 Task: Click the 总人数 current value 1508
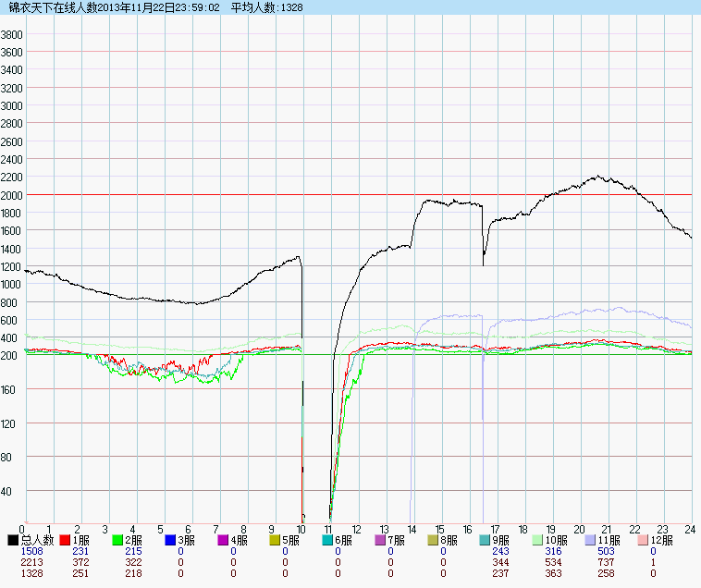pos(32,551)
